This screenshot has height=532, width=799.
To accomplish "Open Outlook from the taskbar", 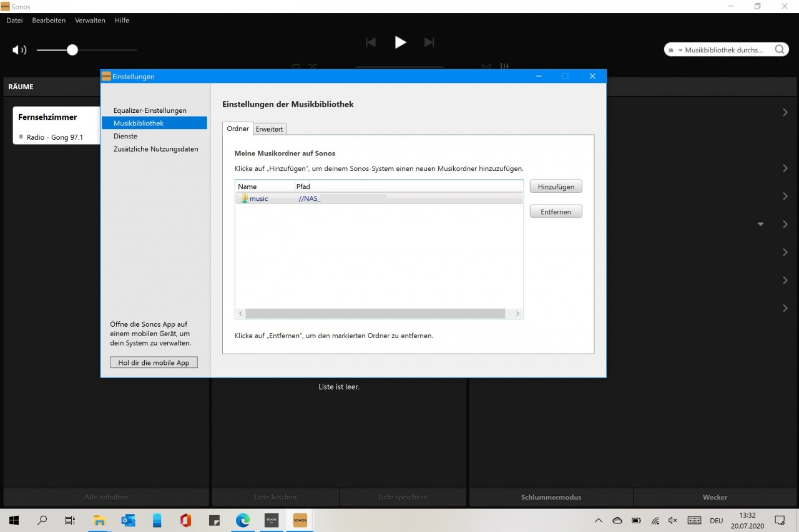I will click(129, 520).
